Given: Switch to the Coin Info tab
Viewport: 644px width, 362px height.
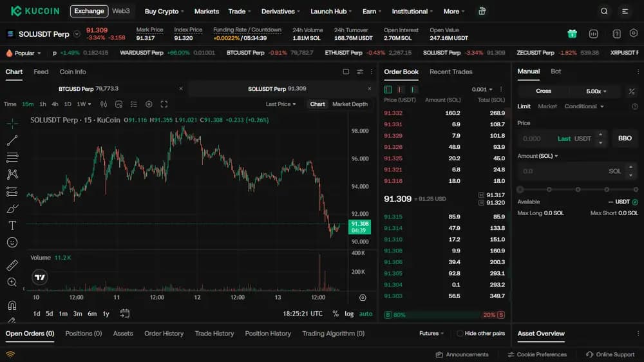Looking at the screenshot, I should pyautogui.click(x=73, y=72).
